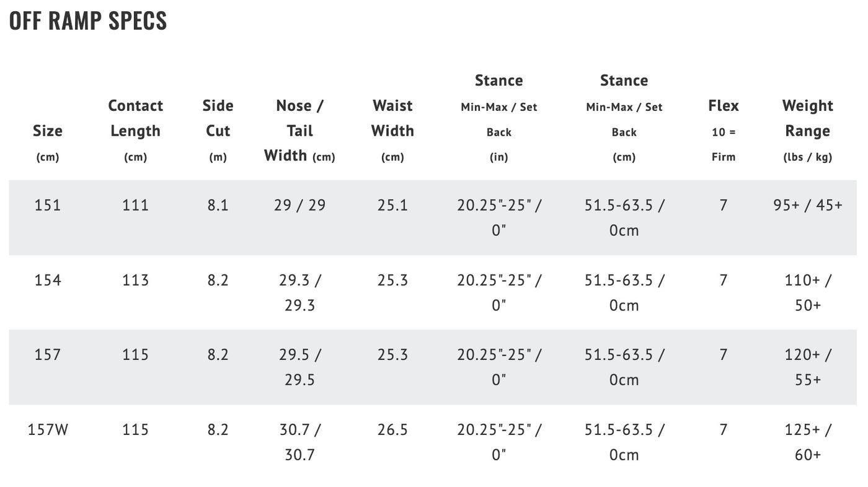This screenshot has width=868, height=487.
Task: Click the 111 contact length value
Action: [x=136, y=205]
